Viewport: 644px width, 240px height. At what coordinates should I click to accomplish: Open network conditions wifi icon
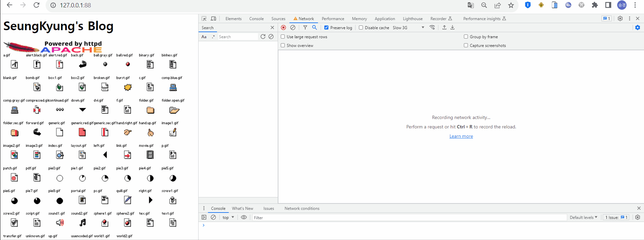432,27
